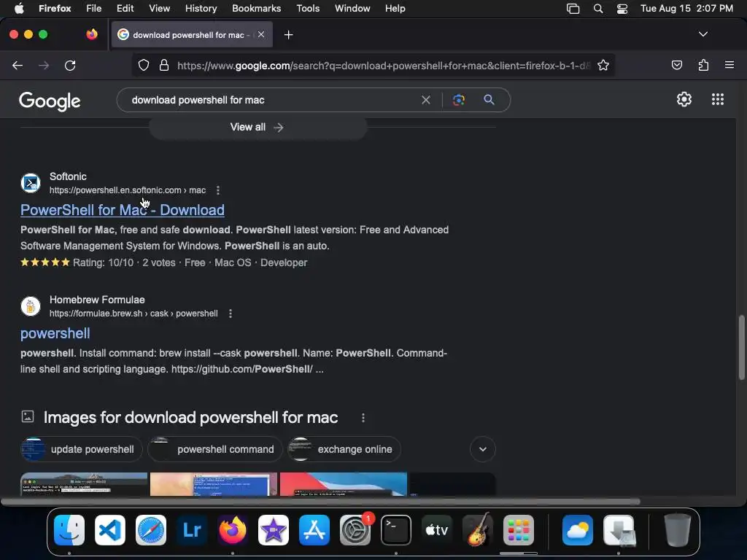The height and width of the screenshot is (560, 747).
Task: Open PowerShell for Mac - Download link
Action: (123, 210)
